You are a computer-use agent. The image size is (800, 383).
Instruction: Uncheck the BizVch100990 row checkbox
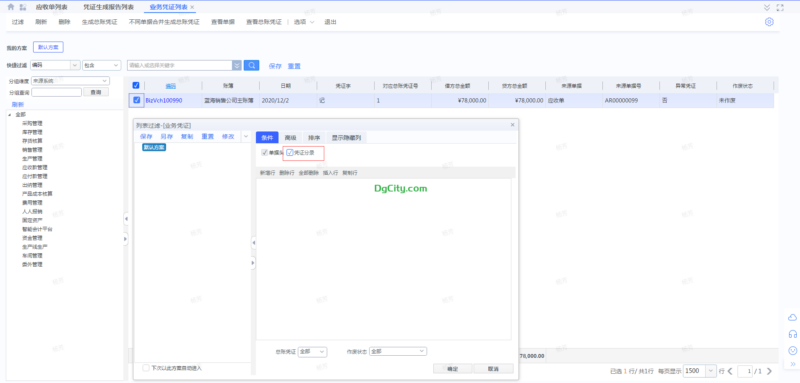point(136,100)
